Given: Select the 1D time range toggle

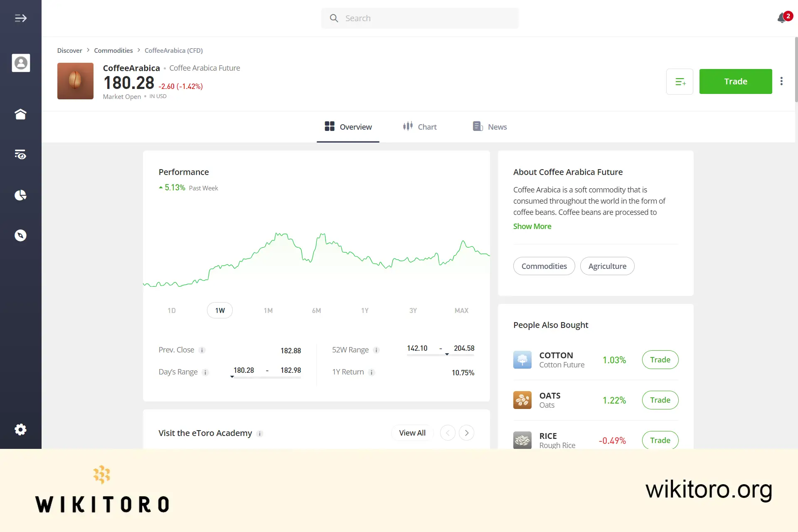Looking at the screenshot, I should tap(172, 310).
